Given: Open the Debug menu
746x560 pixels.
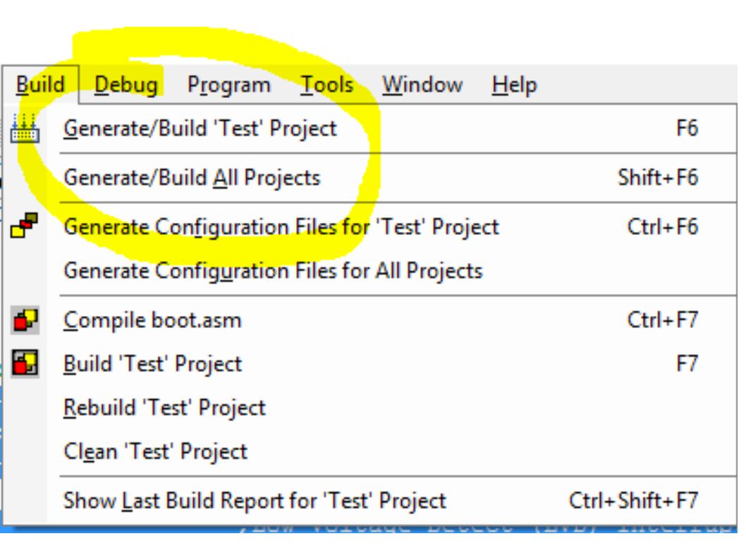Looking at the screenshot, I should pyautogui.click(x=126, y=85).
